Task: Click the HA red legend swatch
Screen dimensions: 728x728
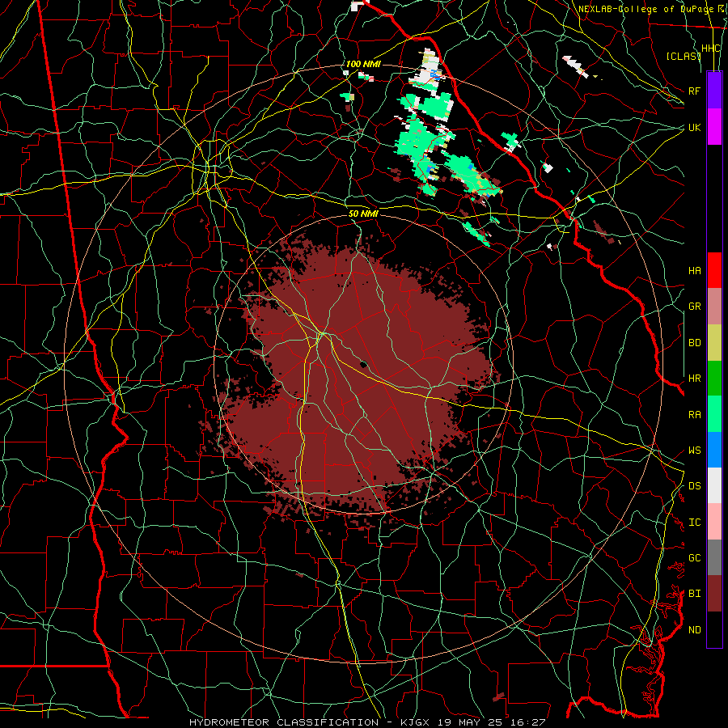Action: (714, 270)
